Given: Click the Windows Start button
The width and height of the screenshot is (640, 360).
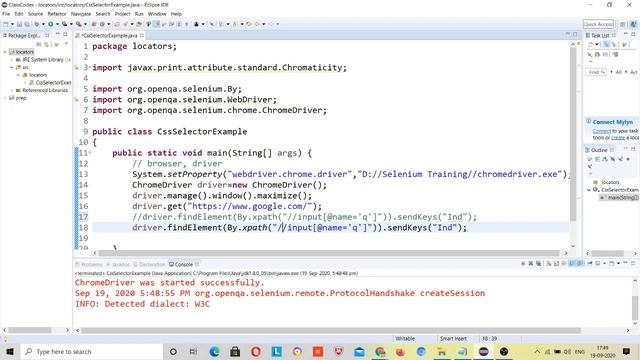Looking at the screenshot, I should (10, 351).
